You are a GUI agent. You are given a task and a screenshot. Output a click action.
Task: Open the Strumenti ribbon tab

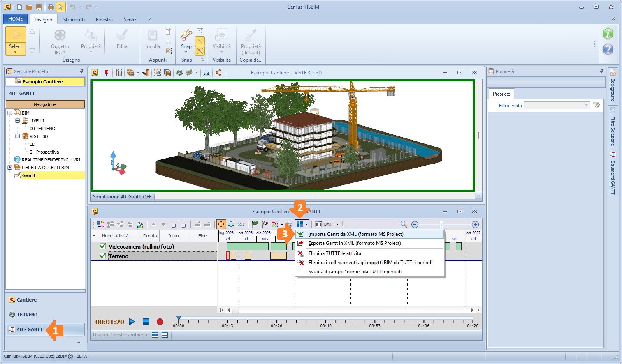[x=74, y=19]
